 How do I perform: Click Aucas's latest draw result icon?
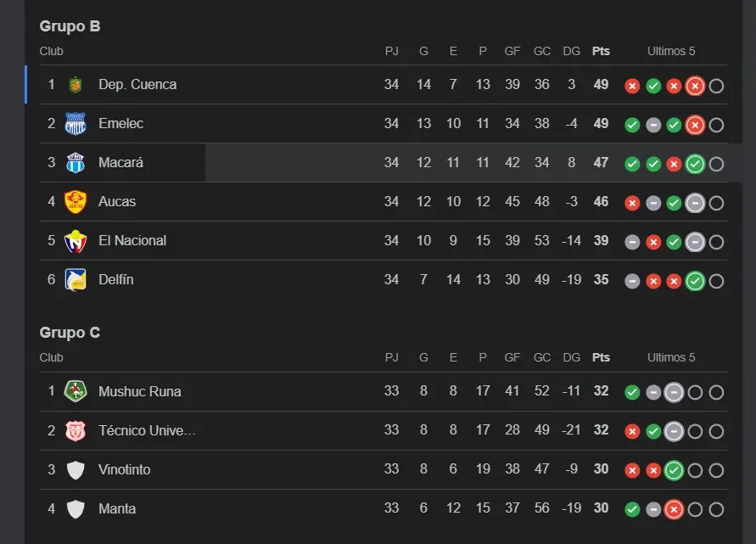point(695,203)
